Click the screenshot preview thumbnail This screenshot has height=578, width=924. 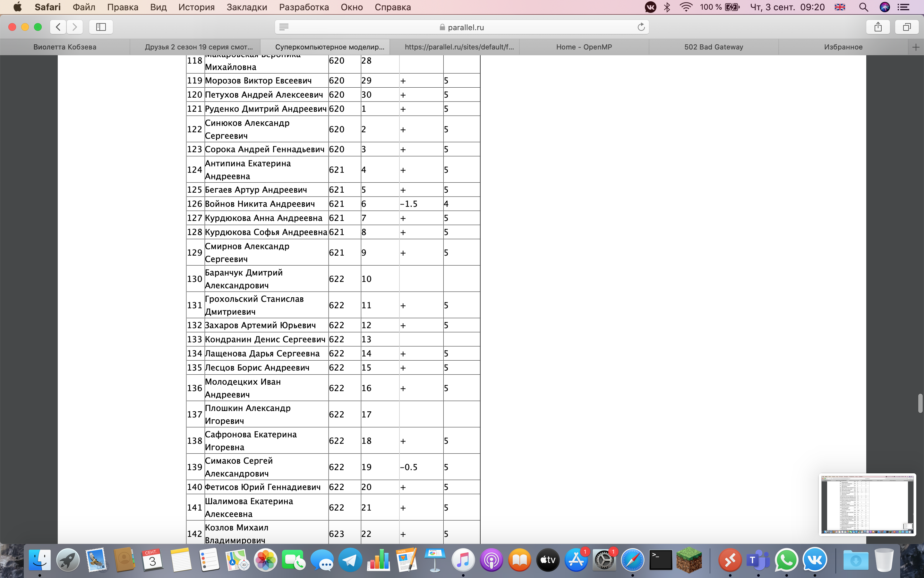[x=867, y=504]
